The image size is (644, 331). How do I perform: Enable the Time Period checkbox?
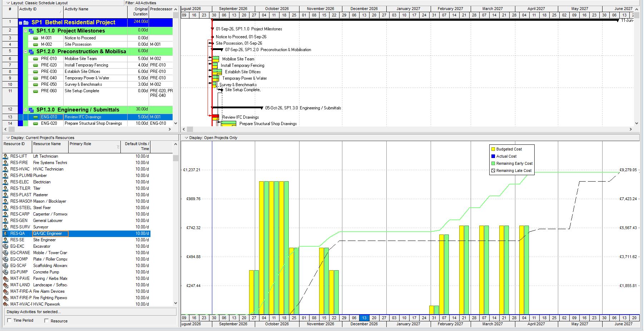pos(9,320)
